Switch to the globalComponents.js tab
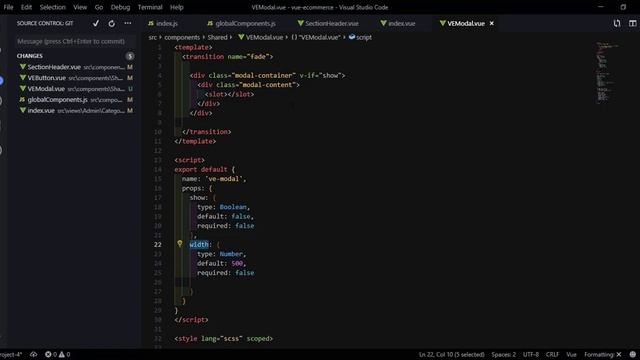 coord(242,24)
